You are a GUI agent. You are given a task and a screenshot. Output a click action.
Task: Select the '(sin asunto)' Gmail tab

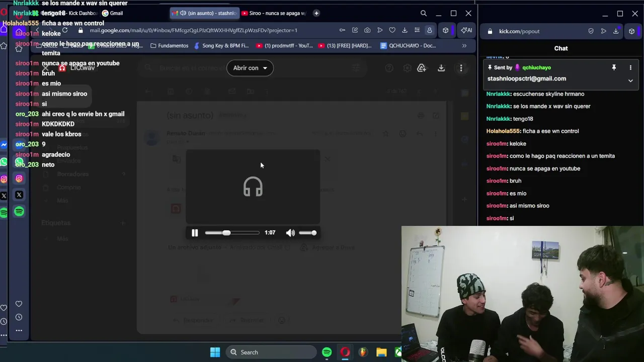pyautogui.click(x=204, y=13)
